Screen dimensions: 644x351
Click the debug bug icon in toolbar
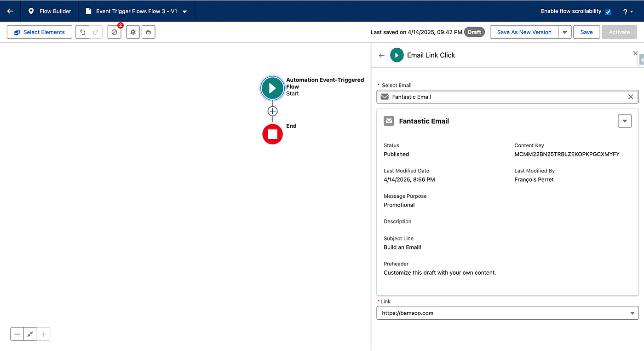click(149, 32)
